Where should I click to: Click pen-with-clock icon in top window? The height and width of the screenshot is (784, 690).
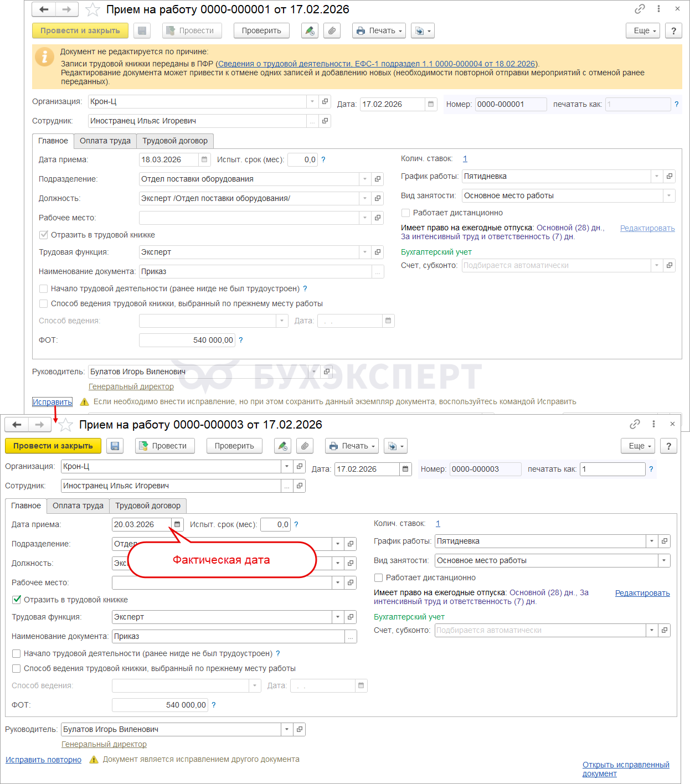coord(310,30)
